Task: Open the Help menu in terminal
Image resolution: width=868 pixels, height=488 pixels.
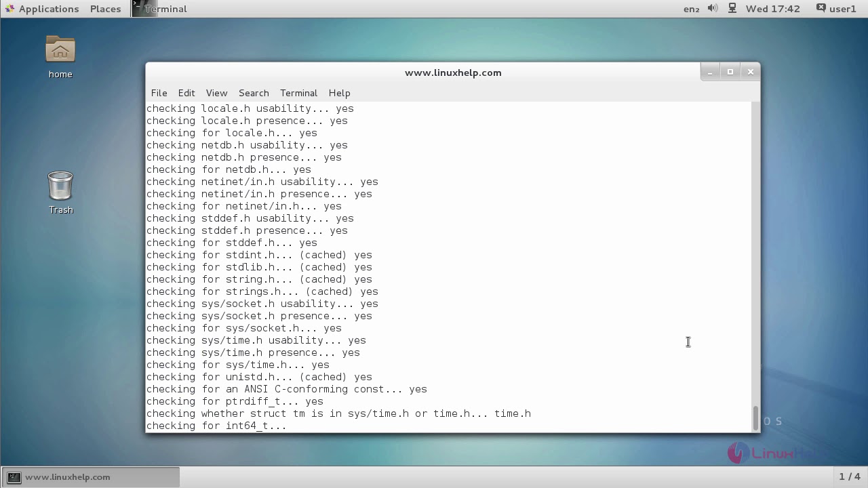Action: coord(339,93)
